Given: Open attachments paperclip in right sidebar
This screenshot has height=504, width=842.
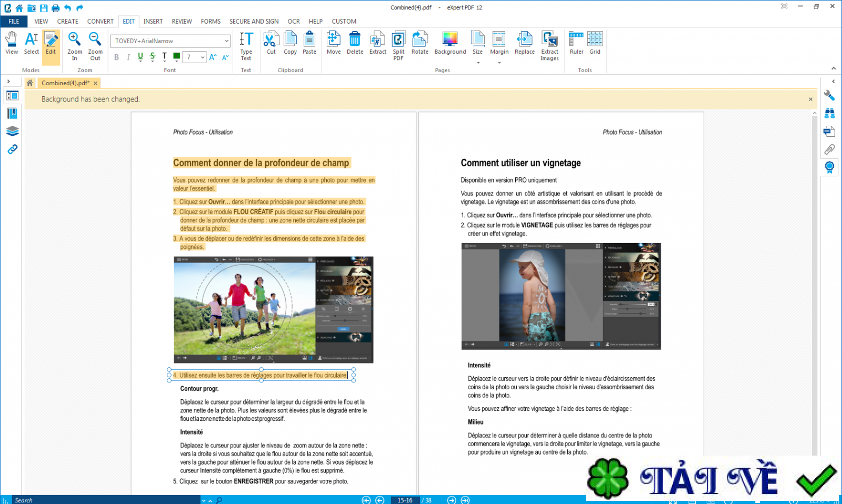Looking at the screenshot, I should pyautogui.click(x=829, y=149).
